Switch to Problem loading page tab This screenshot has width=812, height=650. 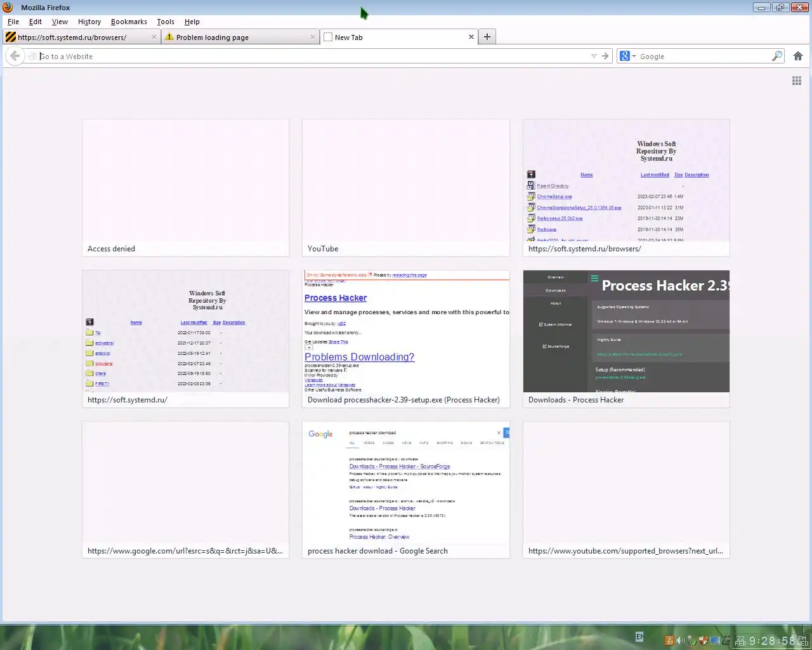pyautogui.click(x=240, y=37)
